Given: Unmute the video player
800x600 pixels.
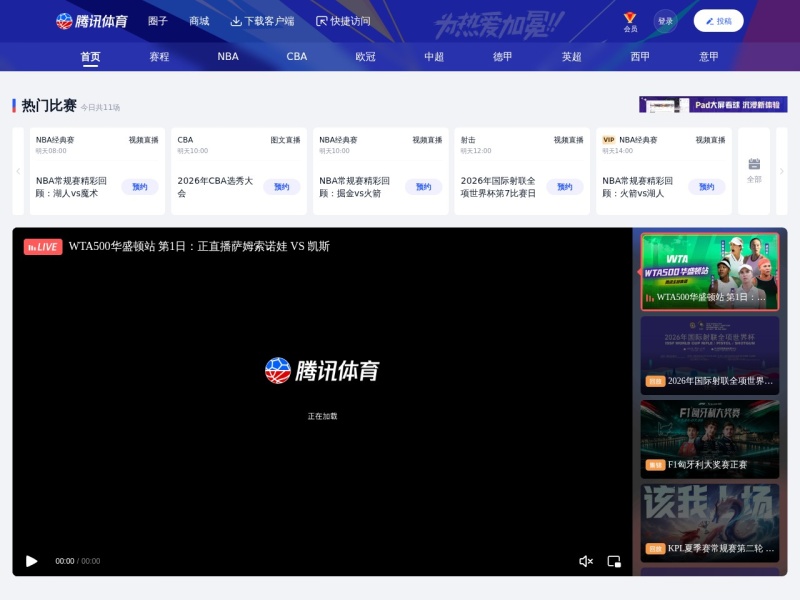Looking at the screenshot, I should coord(586,561).
